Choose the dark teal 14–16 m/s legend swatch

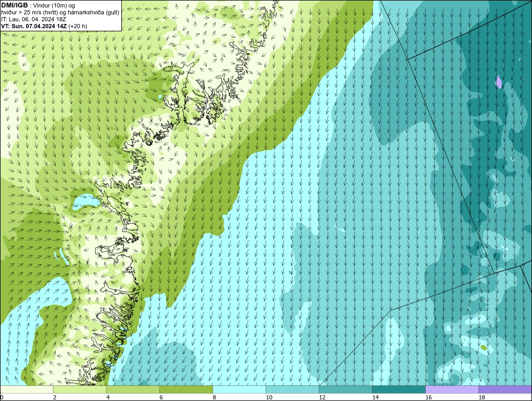[398, 389]
